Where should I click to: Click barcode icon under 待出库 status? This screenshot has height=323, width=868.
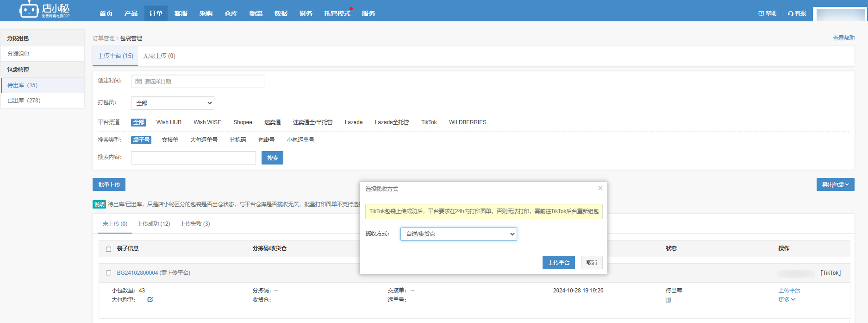point(668,300)
